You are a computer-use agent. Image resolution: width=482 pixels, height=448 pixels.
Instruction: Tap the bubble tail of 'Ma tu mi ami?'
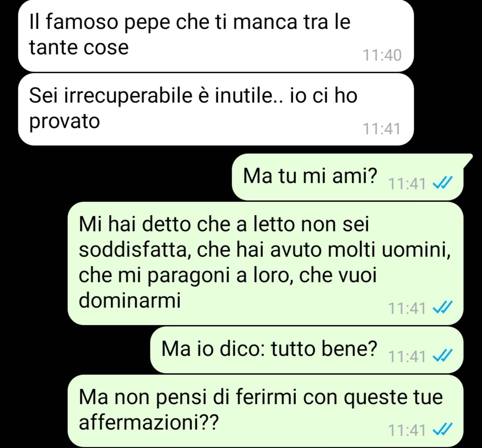[x=467, y=159]
